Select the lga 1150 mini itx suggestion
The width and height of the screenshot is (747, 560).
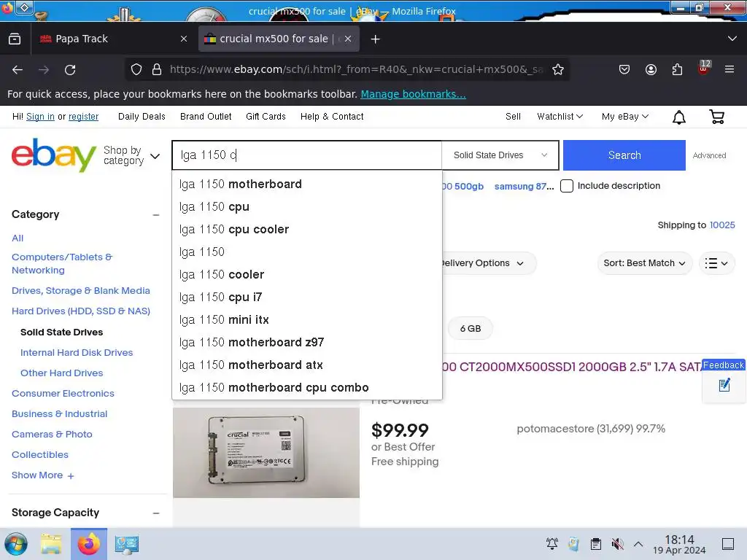[x=307, y=320]
